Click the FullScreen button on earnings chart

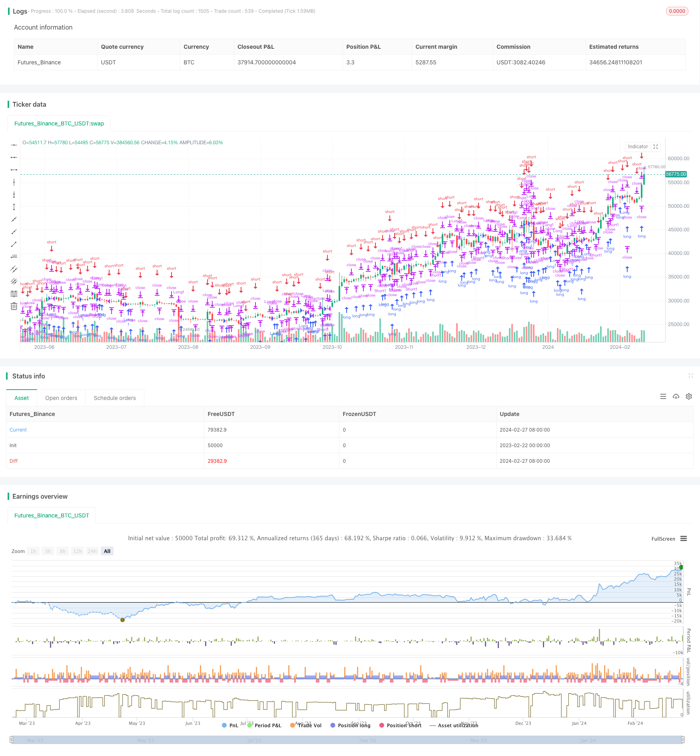663,539
